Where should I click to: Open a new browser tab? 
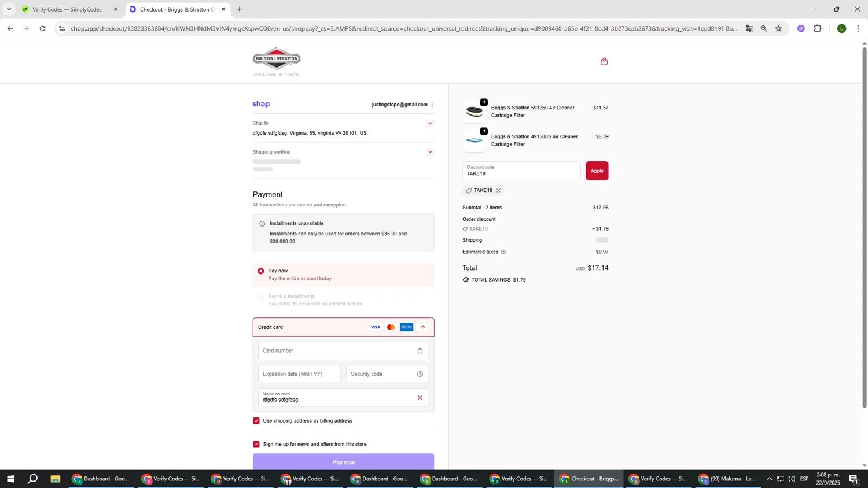point(240,9)
